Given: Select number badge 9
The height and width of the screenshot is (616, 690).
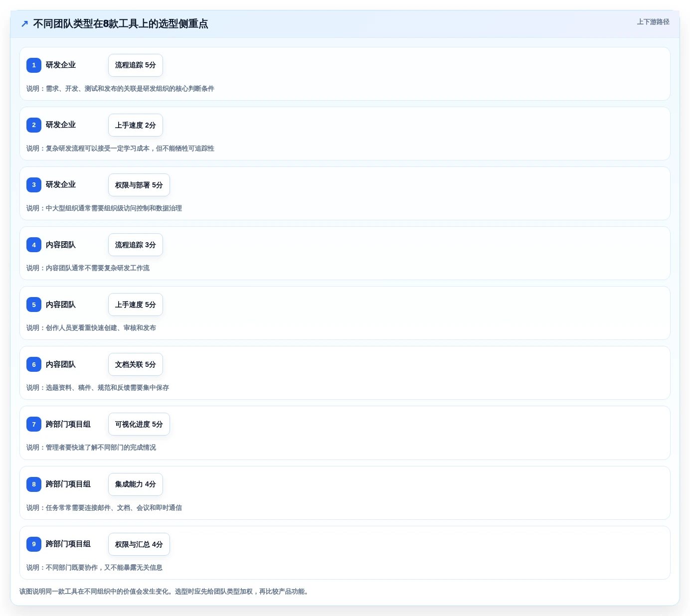Looking at the screenshot, I should coord(34,544).
